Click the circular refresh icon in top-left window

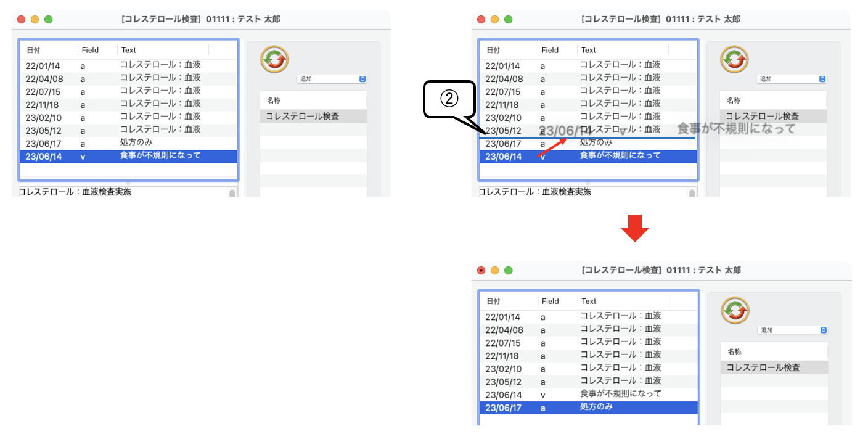pyautogui.click(x=274, y=59)
